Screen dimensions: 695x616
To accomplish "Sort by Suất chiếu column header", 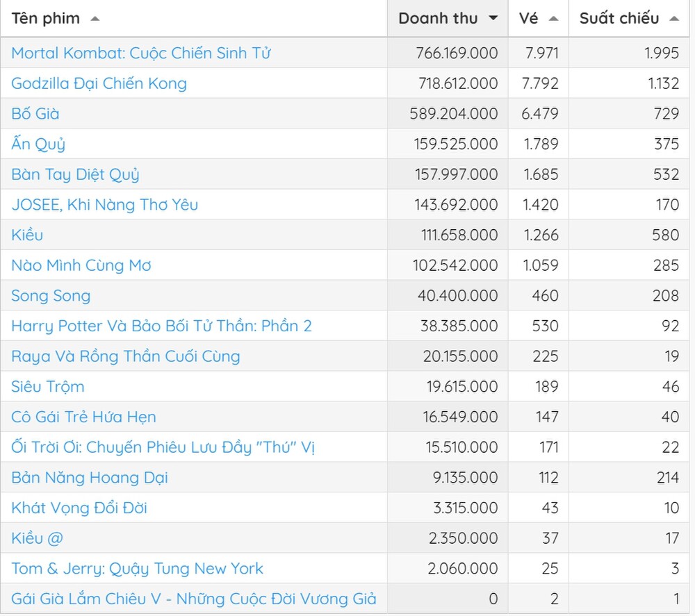I will click(619, 19).
